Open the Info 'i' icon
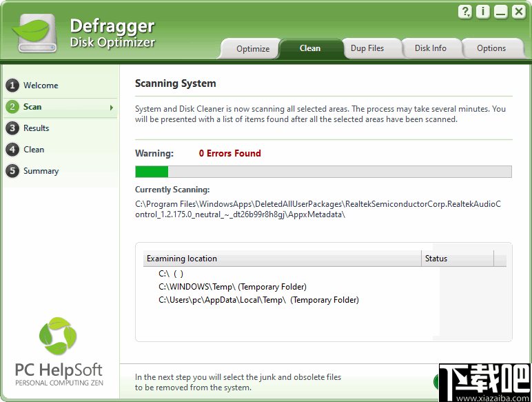 (482, 12)
